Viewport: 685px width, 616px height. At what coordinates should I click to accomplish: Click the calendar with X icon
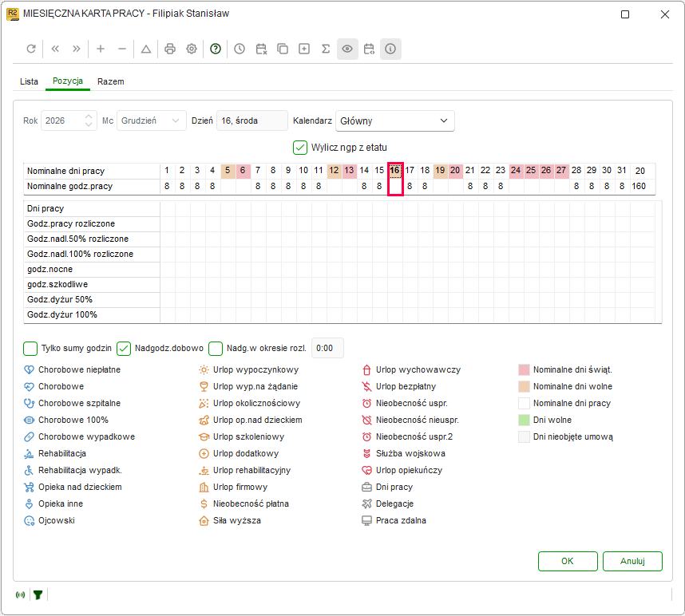point(261,49)
